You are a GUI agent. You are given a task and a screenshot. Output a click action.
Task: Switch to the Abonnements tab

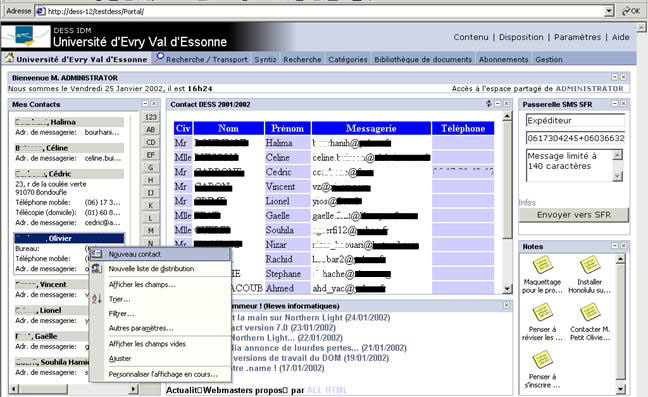tap(503, 59)
